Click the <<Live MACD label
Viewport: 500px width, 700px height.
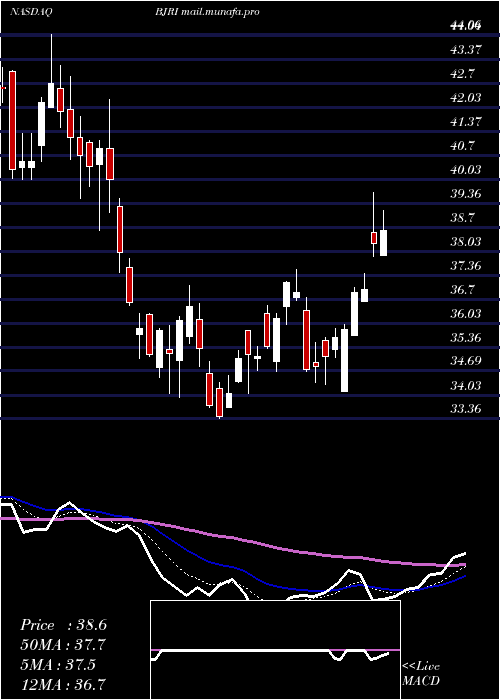421,673
